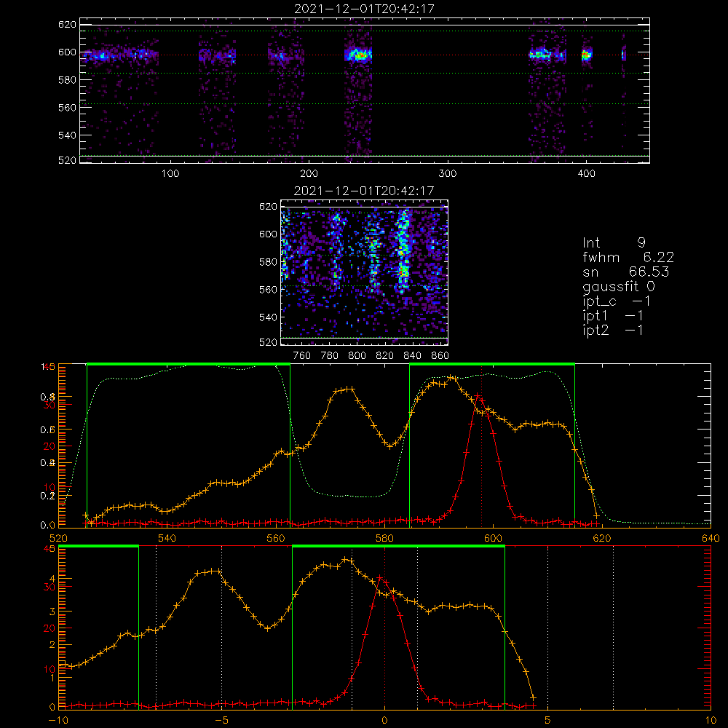Click x-axis label 10 of bottom plot
Screen dimensions: 728x728
pyautogui.click(x=711, y=721)
